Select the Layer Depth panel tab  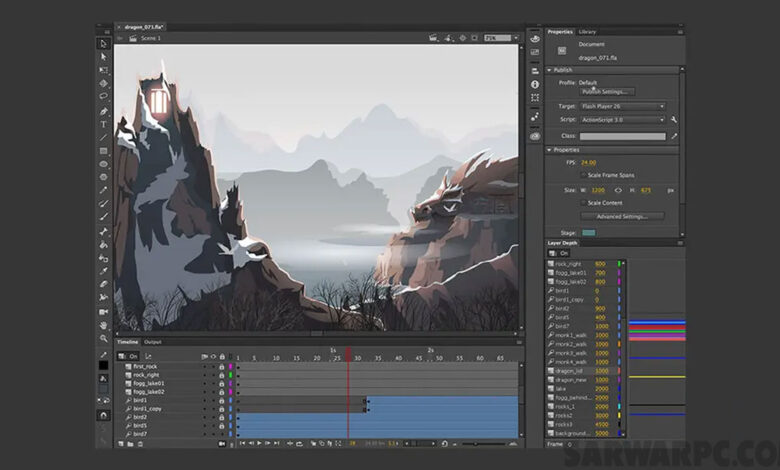[563, 243]
